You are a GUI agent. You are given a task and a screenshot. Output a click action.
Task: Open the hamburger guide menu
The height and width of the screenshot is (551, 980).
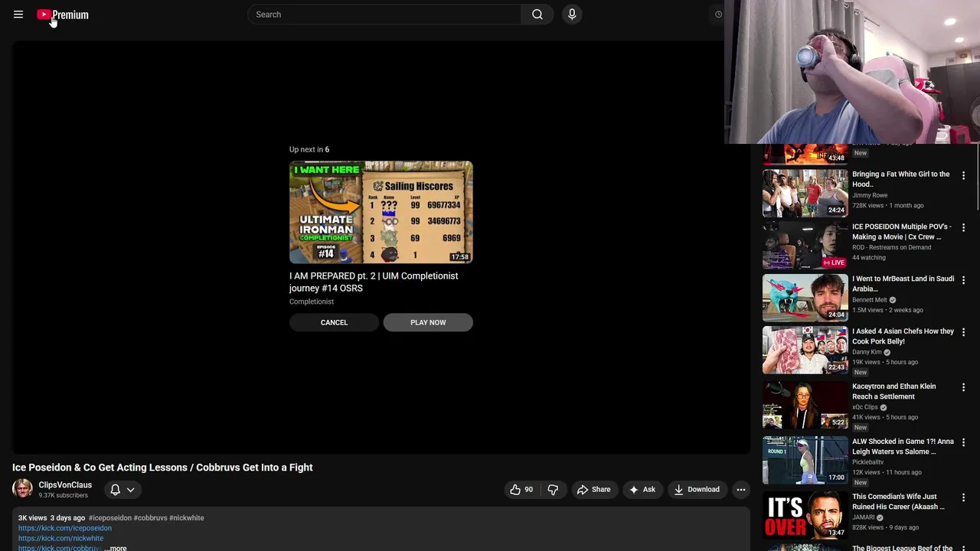point(18,15)
